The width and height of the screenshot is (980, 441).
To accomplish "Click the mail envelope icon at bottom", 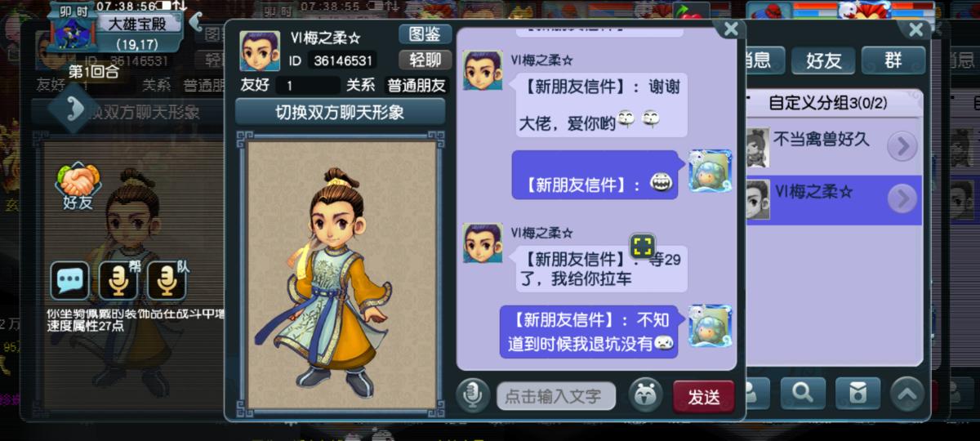I will pos(857,393).
